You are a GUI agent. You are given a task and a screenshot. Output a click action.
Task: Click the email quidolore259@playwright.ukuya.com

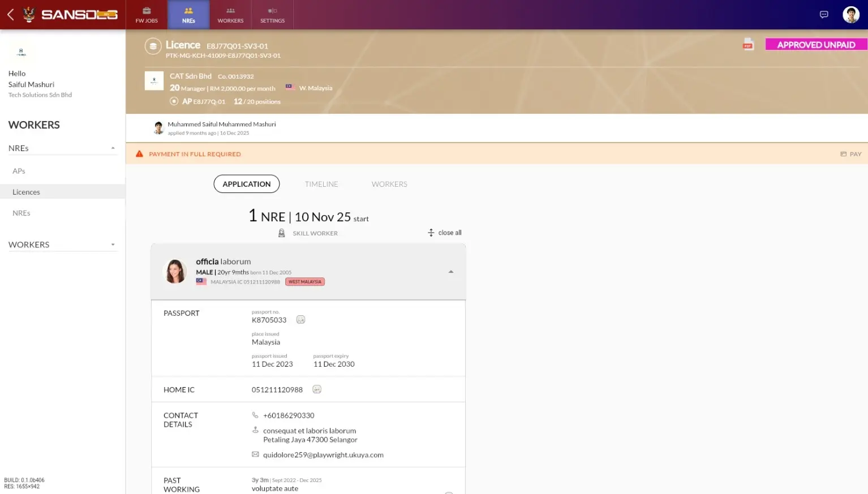(323, 455)
